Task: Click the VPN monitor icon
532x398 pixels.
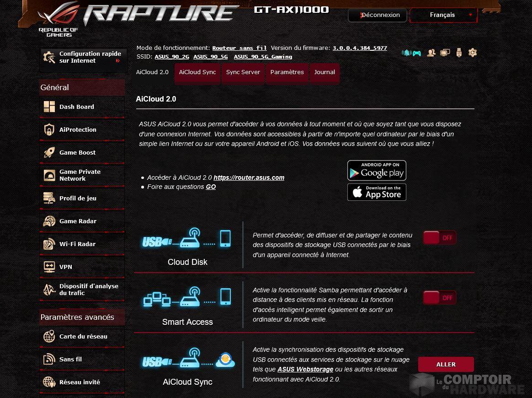Action: 49,267
